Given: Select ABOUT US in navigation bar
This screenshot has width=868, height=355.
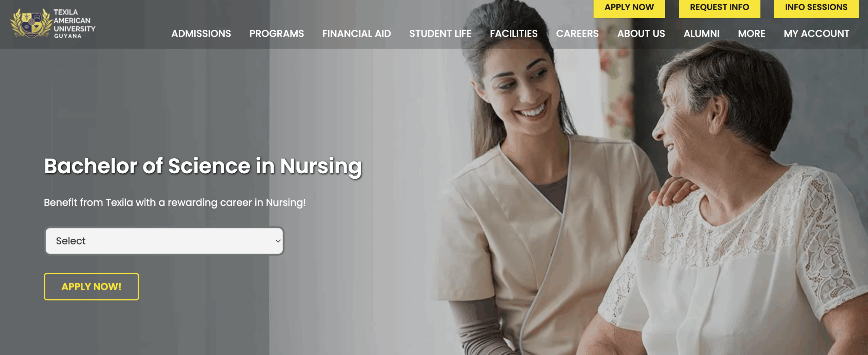Looking at the screenshot, I should (x=641, y=33).
